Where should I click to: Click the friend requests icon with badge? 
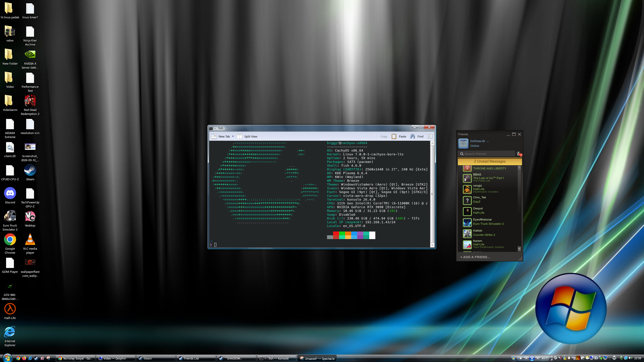pos(519,154)
